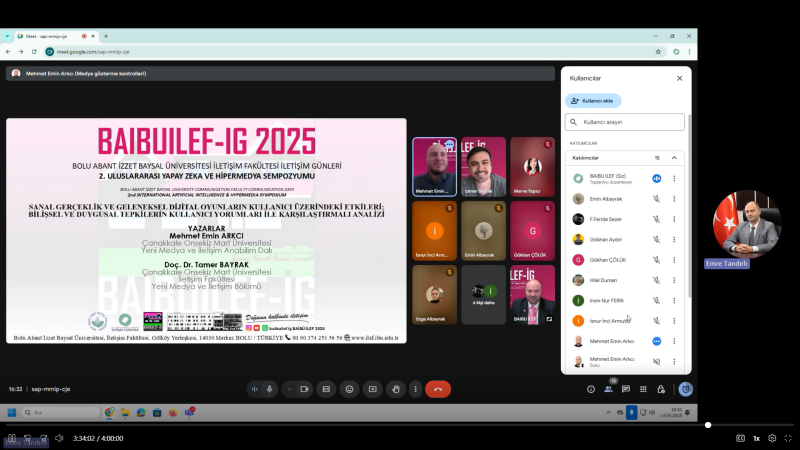Focus the Kullanıcı arayın search field
Image resolution: width=800 pixels, height=450 pixels.
click(624, 122)
